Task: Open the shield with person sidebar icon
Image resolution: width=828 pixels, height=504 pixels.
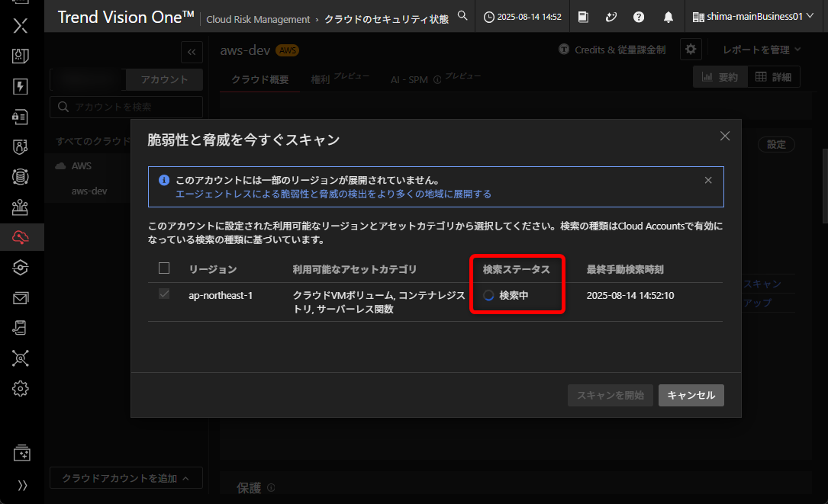Action: coord(20,146)
